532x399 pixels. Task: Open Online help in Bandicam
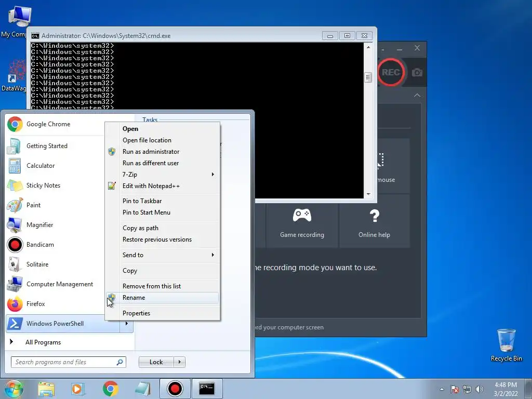click(374, 223)
